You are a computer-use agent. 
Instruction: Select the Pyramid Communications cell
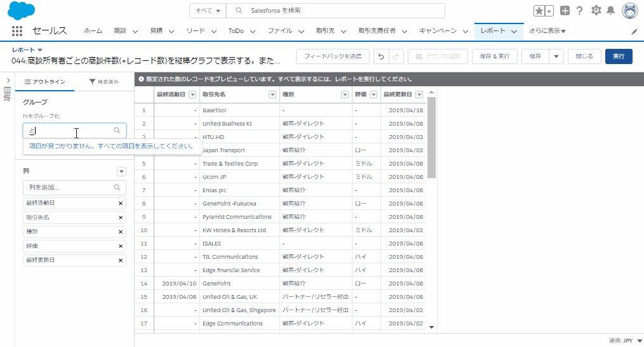[x=239, y=217]
